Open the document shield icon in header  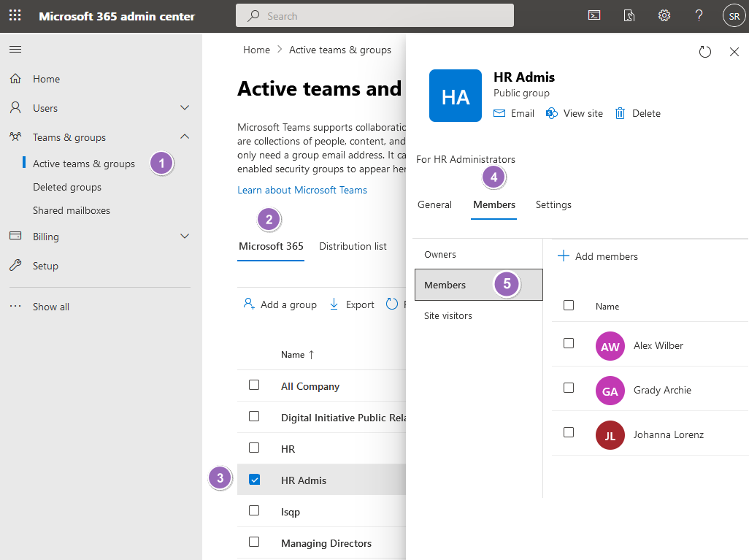629,16
